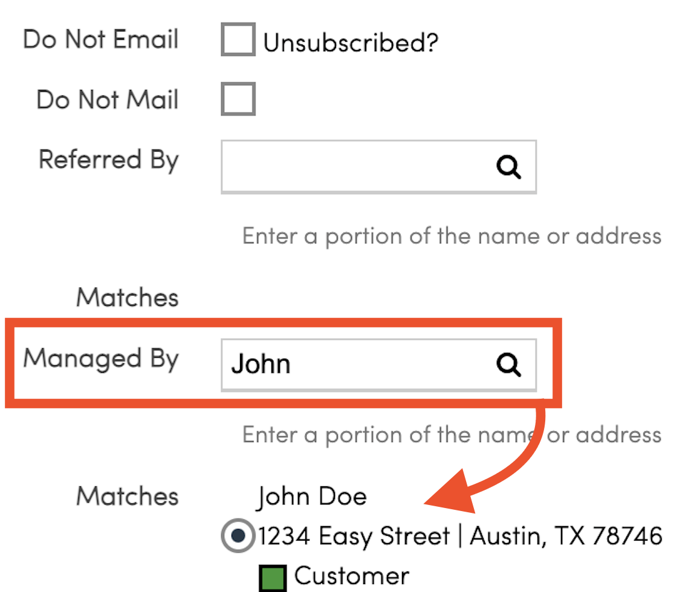Check the Do Not Email Unsubscribed checkbox
Viewport: 700px width, 592px height.
pyautogui.click(x=238, y=39)
